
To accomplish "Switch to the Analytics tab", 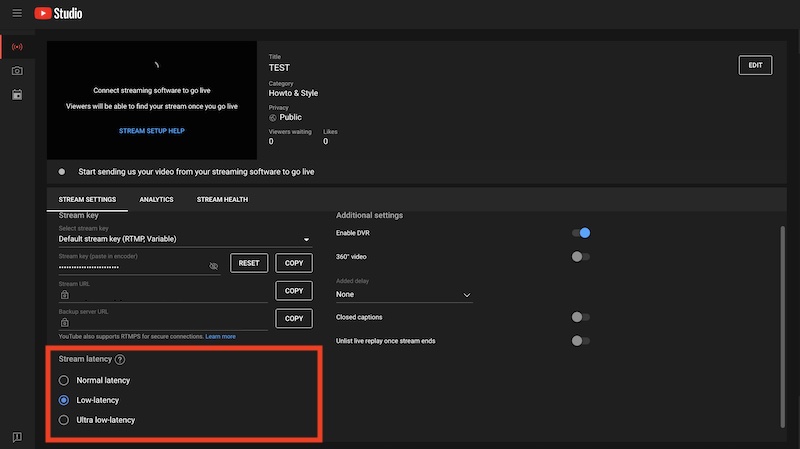I will coord(157,199).
